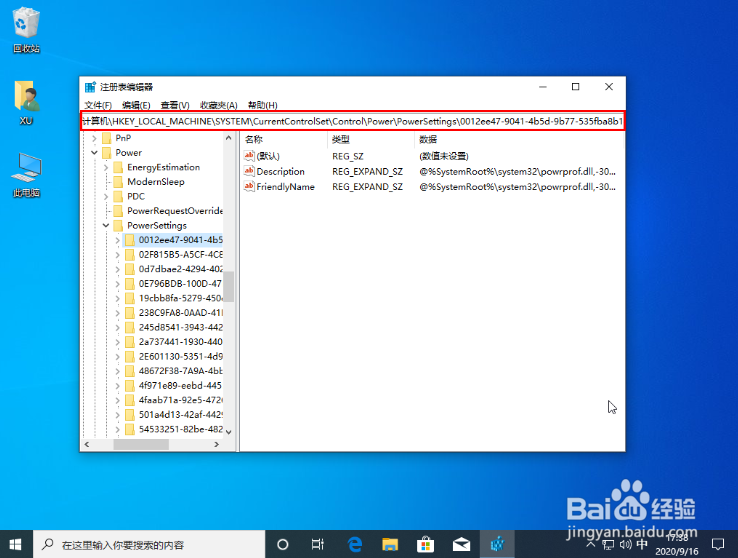Click the PowerRequestOverride folder icon

coord(119,211)
